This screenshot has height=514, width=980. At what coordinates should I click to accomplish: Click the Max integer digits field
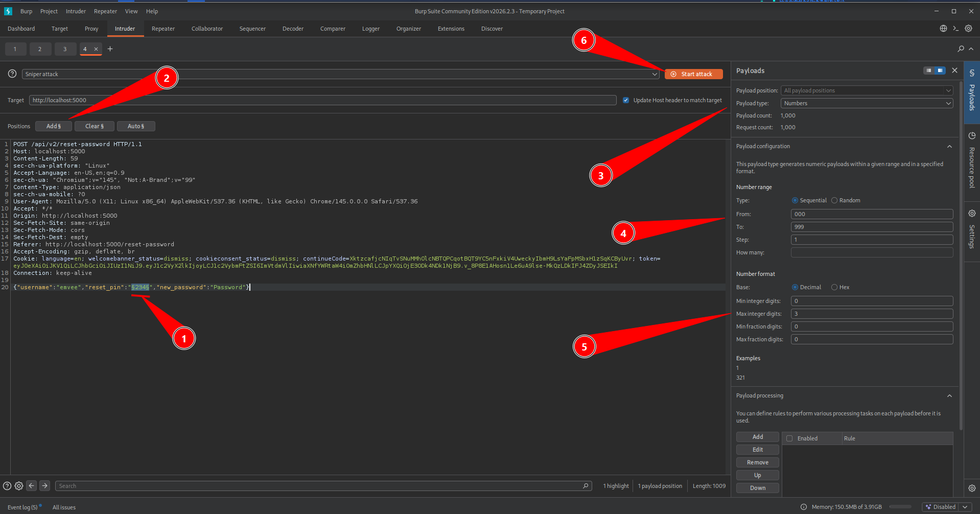click(x=872, y=314)
